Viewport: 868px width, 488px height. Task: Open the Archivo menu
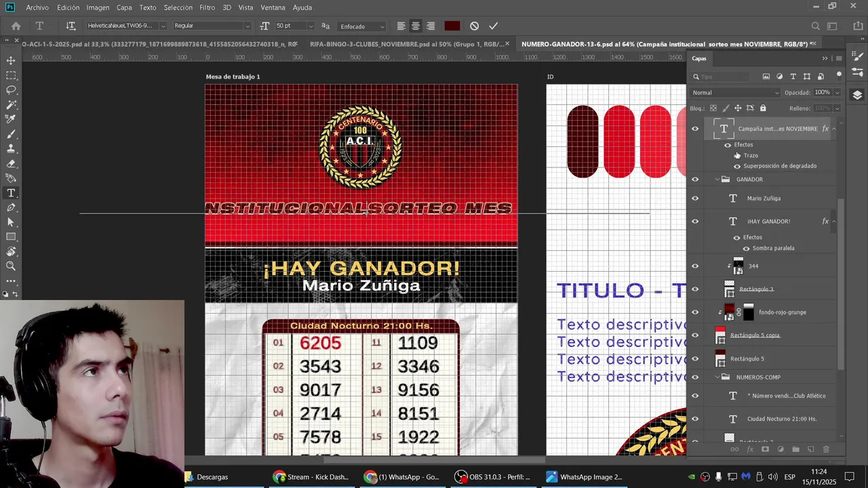click(37, 7)
